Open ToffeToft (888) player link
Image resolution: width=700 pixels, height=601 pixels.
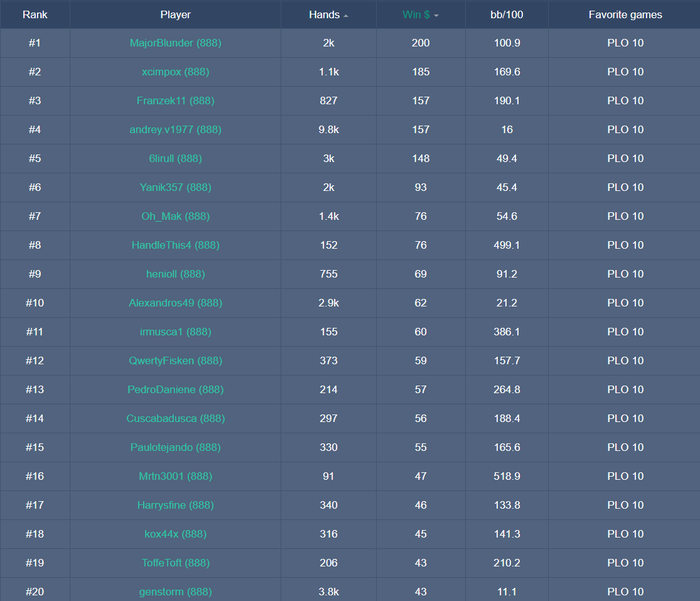(175, 564)
